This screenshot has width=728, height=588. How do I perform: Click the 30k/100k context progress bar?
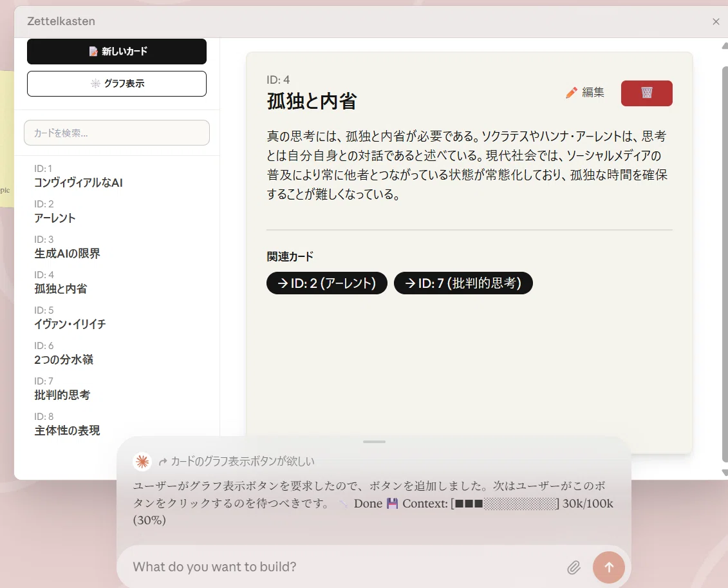coord(505,504)
